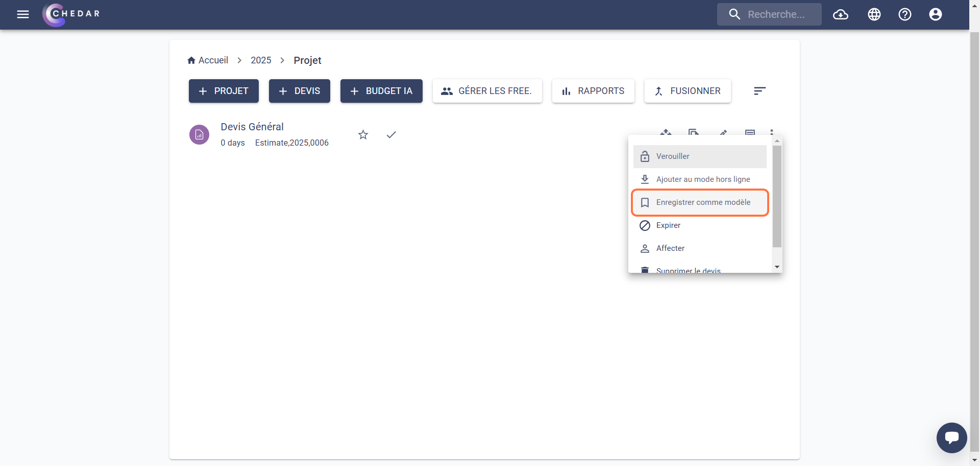Select Enregistrer comme modèle
Viewport: 980px width, 466px height.
click(700, 202)
